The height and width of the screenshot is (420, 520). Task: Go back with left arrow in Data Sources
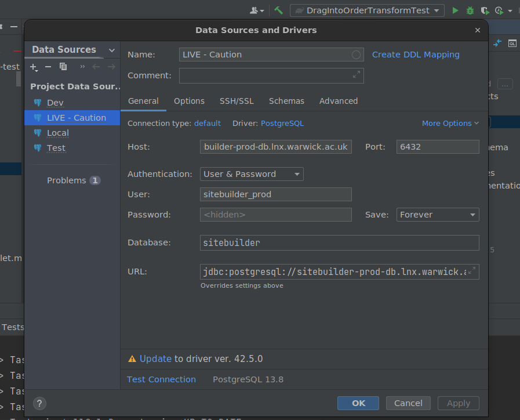(96, 67)
